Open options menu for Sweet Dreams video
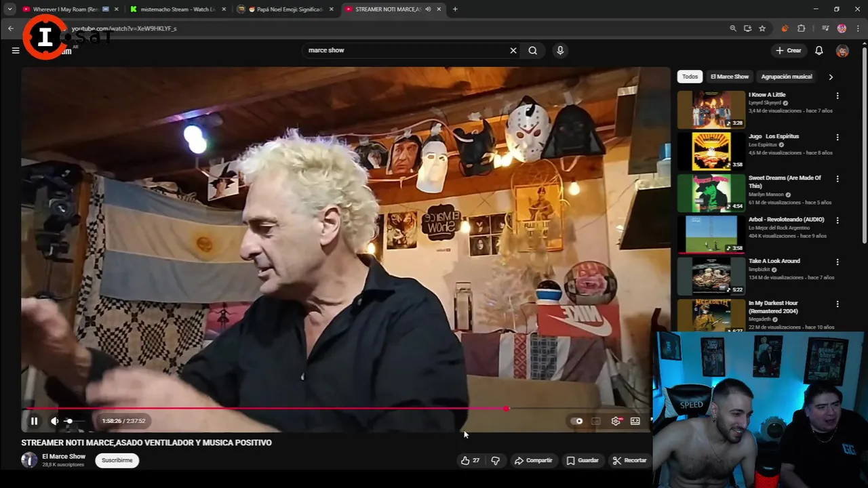The width and height of the screenshot is (868, 488). (x=837, y=179)
